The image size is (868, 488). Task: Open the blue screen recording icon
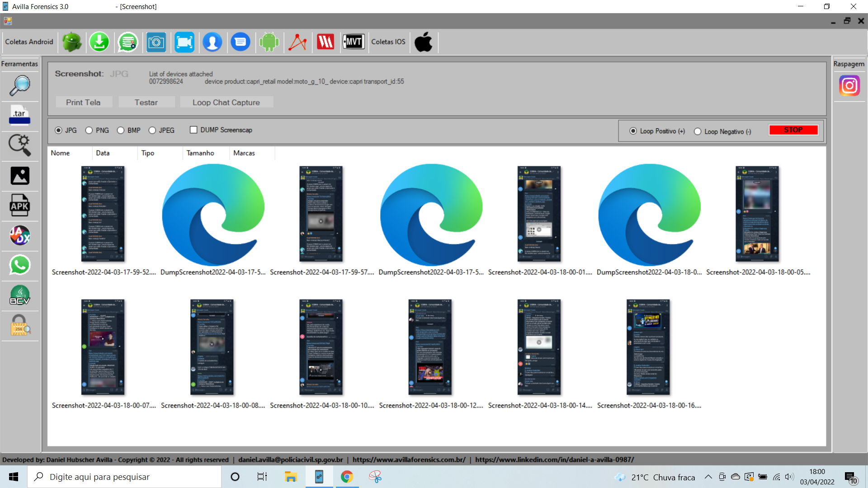(x=184, y=42)
